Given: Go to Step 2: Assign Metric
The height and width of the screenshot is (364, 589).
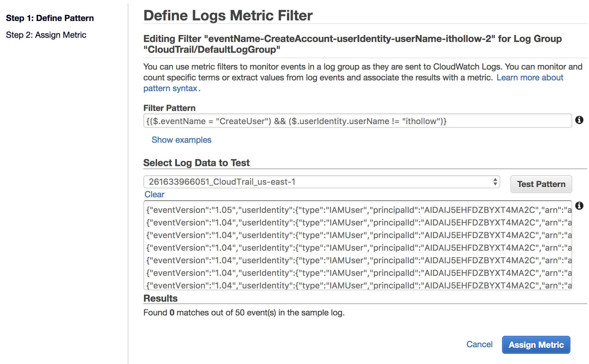Looking at the screenshot, I should (x=46, y=35).
